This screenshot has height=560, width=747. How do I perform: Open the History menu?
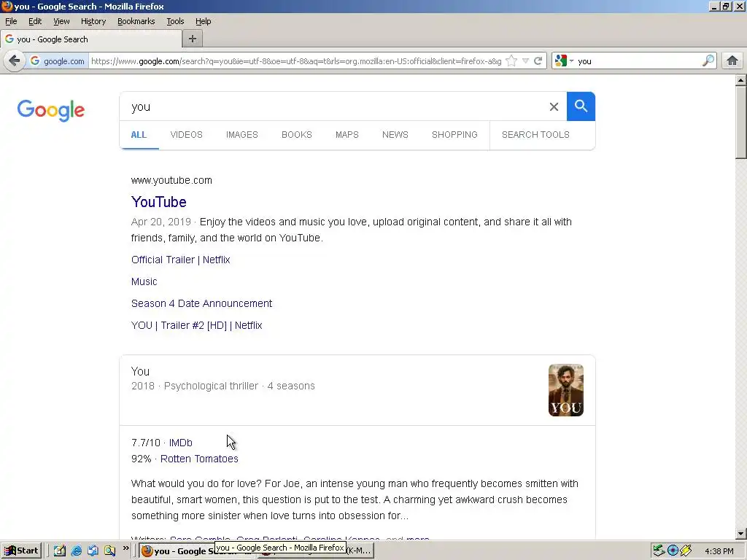(93, 21)
